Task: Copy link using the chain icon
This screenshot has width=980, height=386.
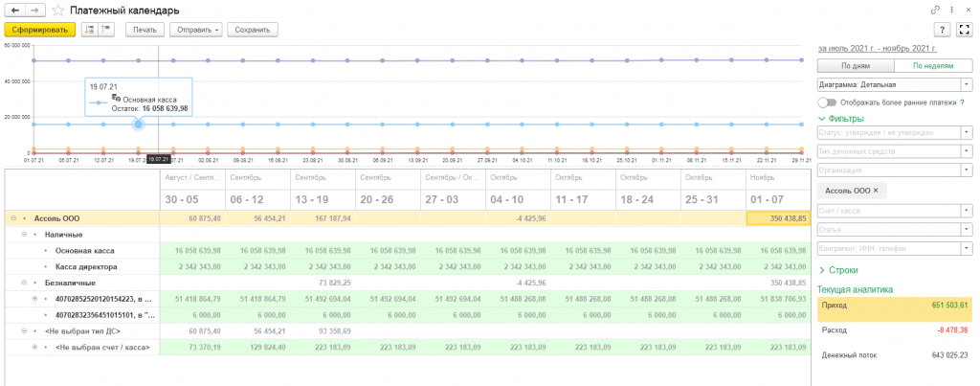Action: tap(935, 10)
